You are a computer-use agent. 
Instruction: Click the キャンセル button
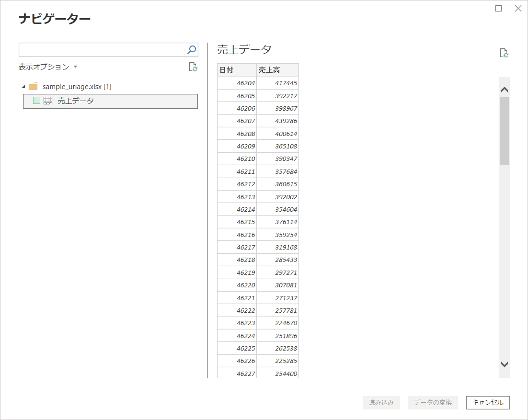pyautogui.click(x=488, y=402)
